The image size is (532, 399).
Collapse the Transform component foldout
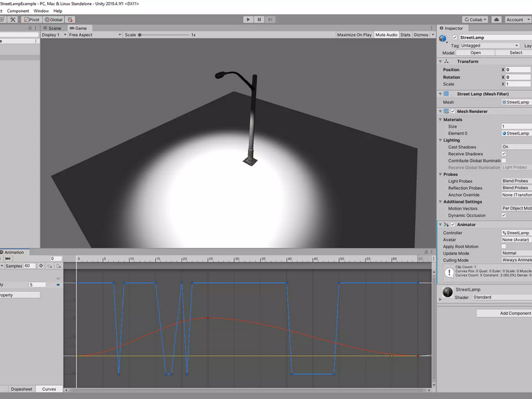tap(440, 61)
